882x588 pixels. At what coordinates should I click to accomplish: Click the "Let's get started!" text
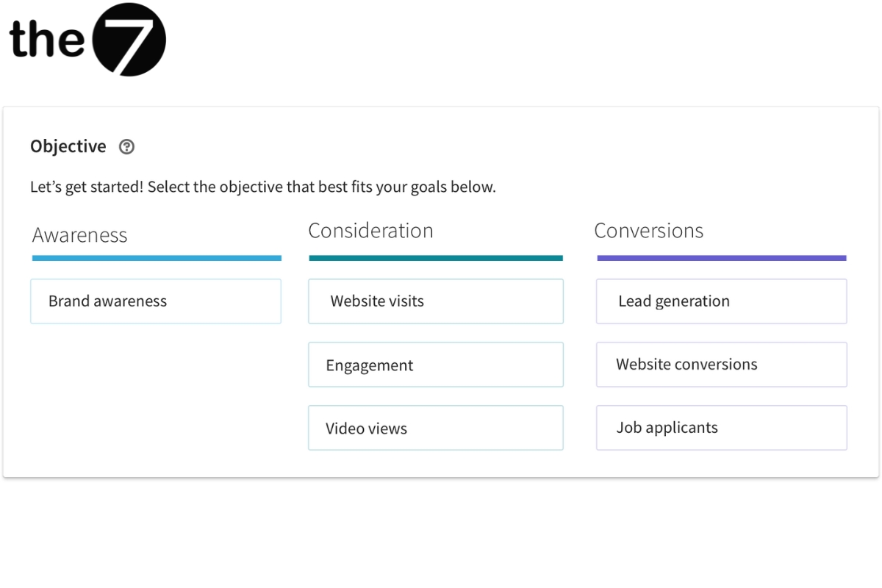coord(87,187)
